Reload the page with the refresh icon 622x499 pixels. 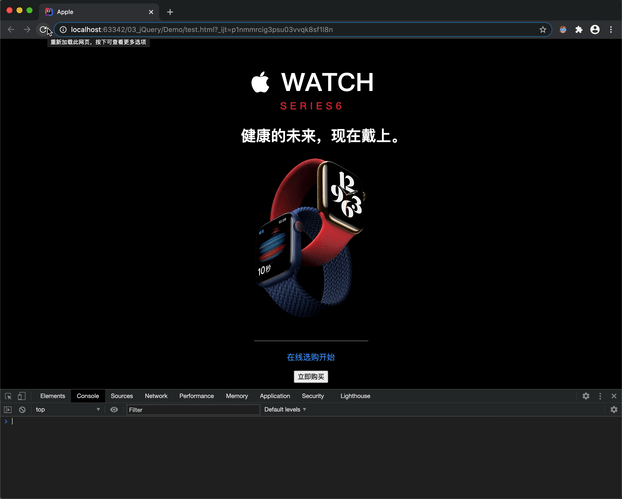pos(43,29)
